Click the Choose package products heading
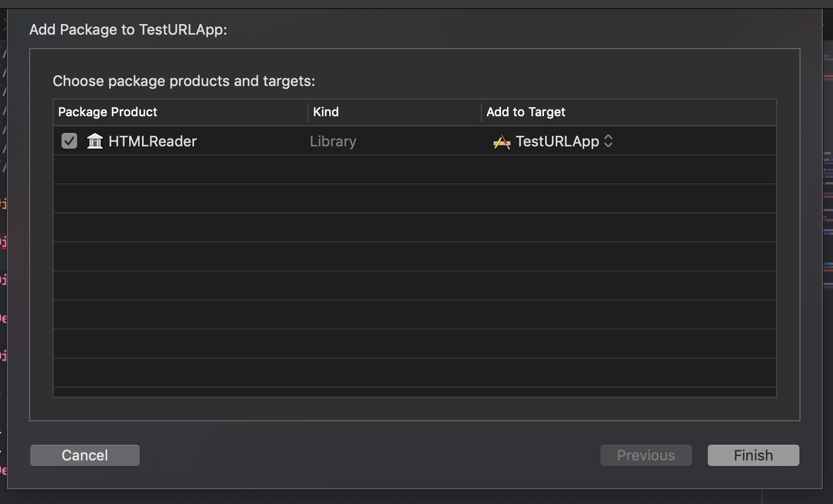Viewport: 833px width, 504px height. point(184,81)
